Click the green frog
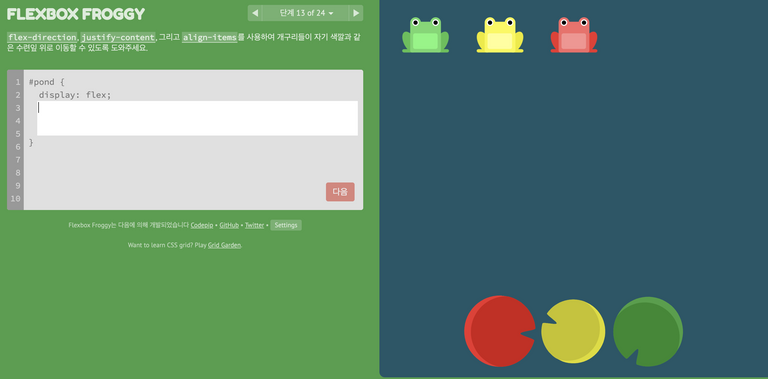The width and height of the screenshot is (768, 379). 426,35
